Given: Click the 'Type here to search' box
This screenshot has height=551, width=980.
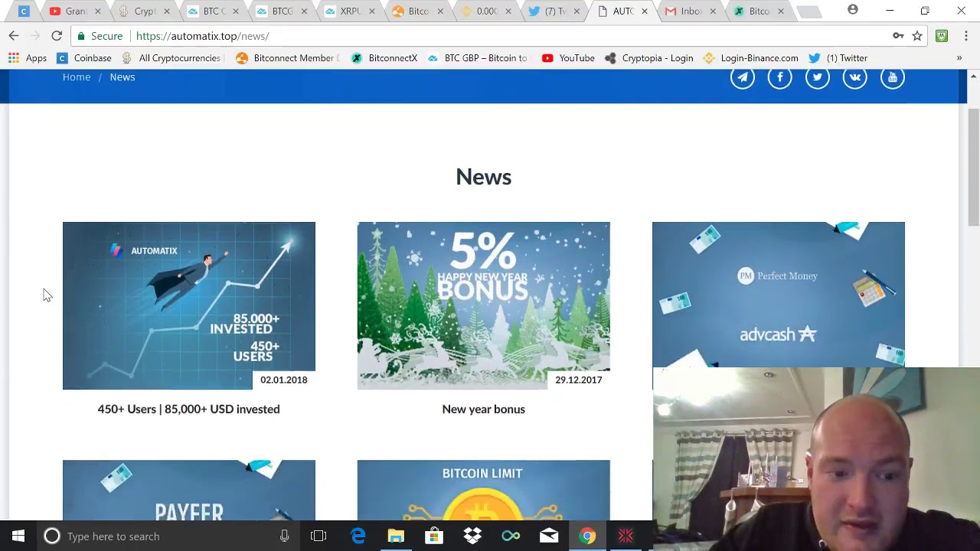Looking at the screenshot, I should pyautogui.click(x=168, y=536).
